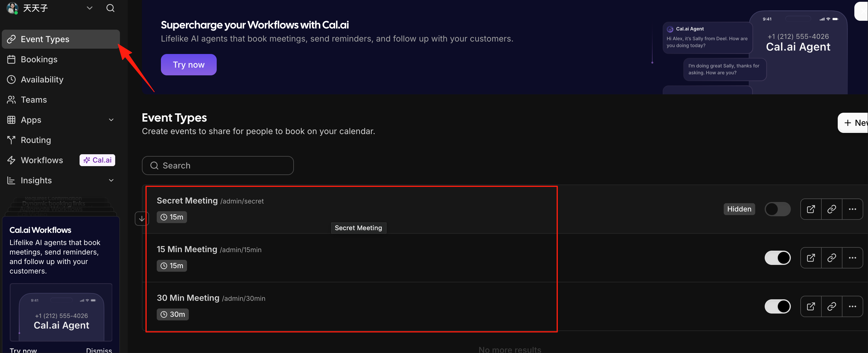Turn off the 30 Min Meeting toggle

[x=777, y=306]
